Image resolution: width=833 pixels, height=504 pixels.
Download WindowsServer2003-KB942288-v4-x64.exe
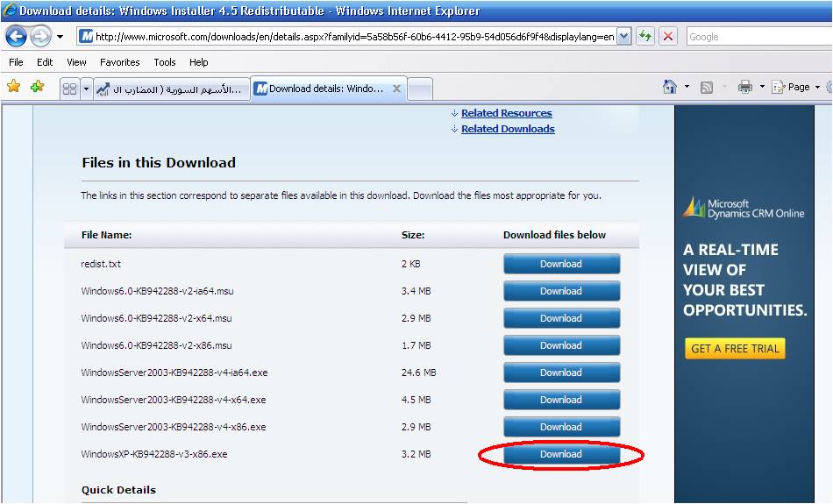[x=561, y=400]
